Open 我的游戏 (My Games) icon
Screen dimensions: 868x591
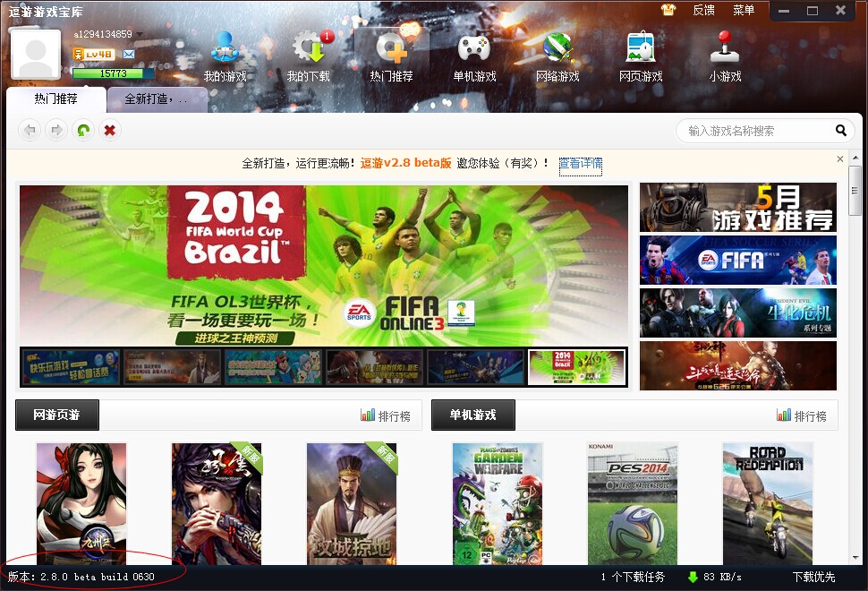click(x=225, y=47)
